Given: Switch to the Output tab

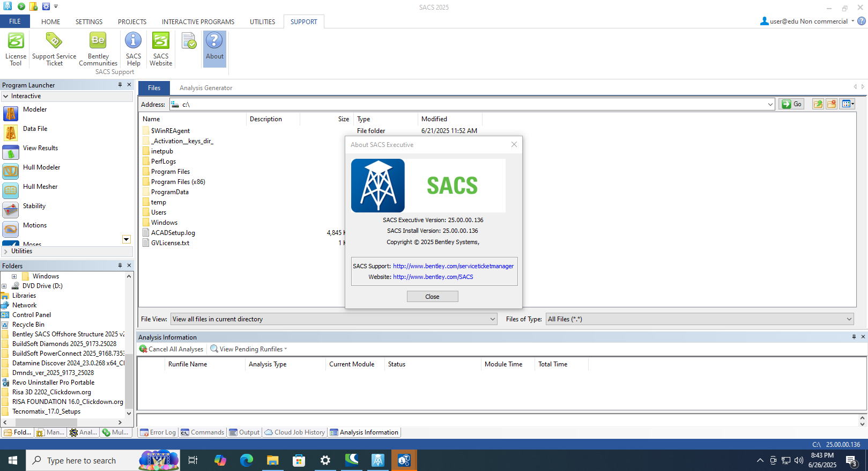Looking at the screenshot, I should point(244,432).
